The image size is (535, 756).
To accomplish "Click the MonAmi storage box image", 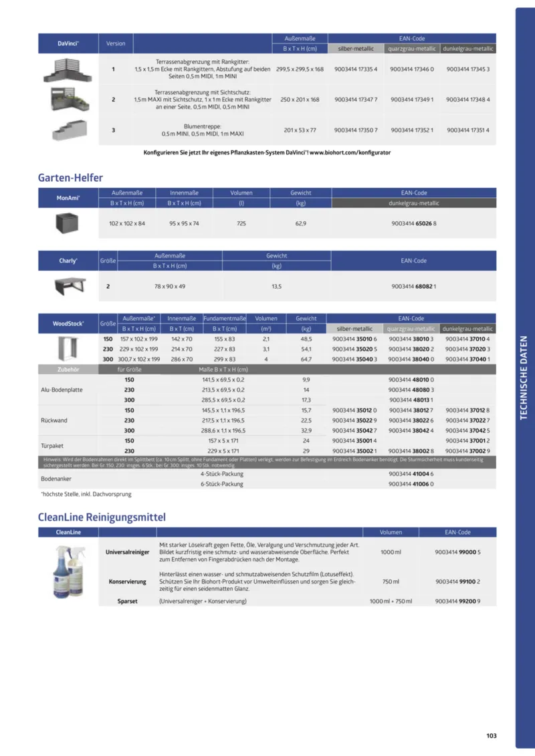I will pyautogui.click(x=68, y=223).
